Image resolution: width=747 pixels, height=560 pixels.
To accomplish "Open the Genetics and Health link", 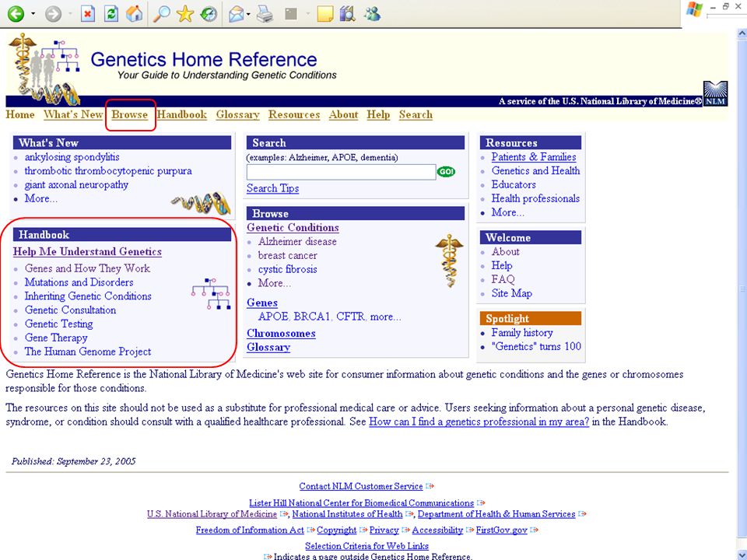I will (x=535, y=171).
